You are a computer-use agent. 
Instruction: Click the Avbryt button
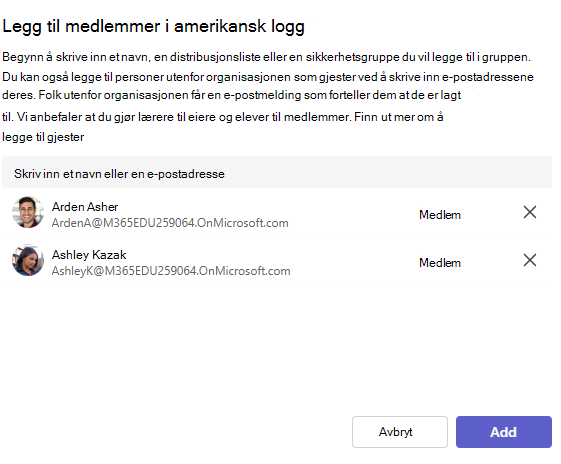coord(400,432)
